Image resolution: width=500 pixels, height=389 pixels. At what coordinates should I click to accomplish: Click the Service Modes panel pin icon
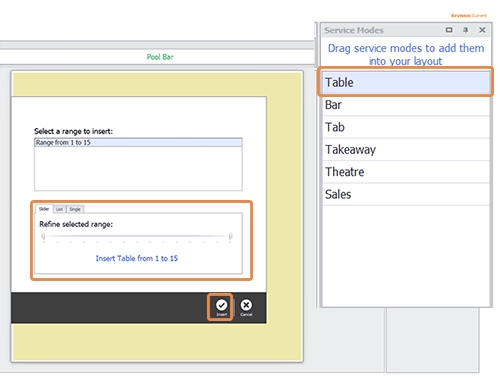click(x=466, y=30)
